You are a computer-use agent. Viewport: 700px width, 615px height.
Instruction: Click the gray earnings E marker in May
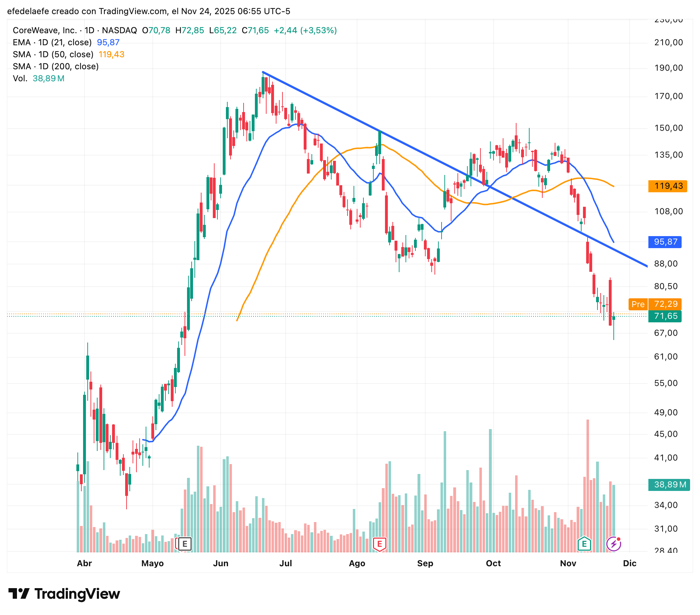185,544
